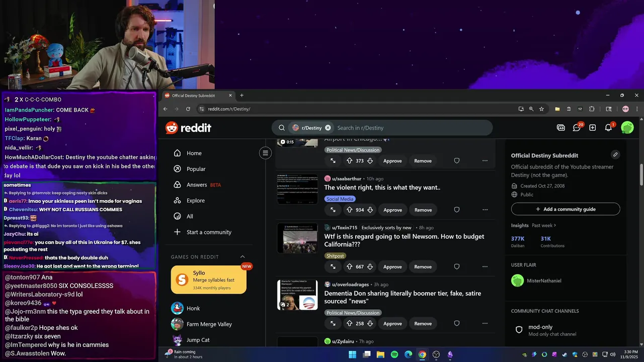Screen dimensions: 644x362
Task: Collapse the Reddit sidebar navigation toggle
Action: coord(266,153)
